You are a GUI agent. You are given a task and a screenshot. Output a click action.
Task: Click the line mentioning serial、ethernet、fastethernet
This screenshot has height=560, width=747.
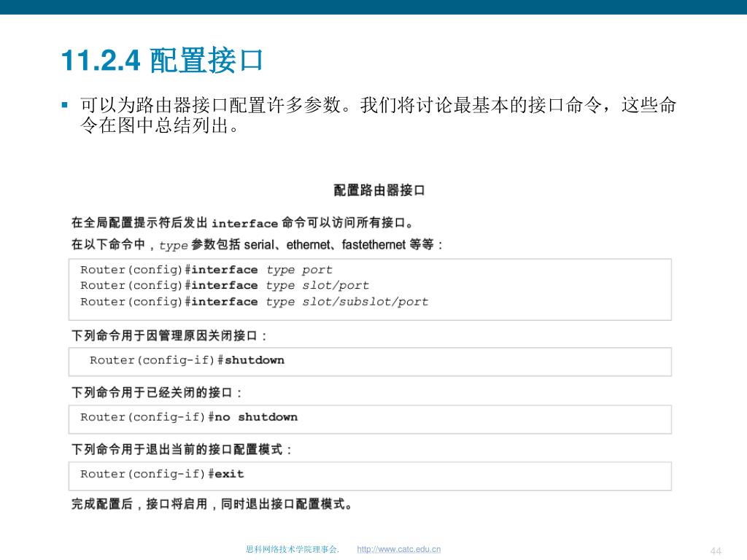tap(258, 245)
